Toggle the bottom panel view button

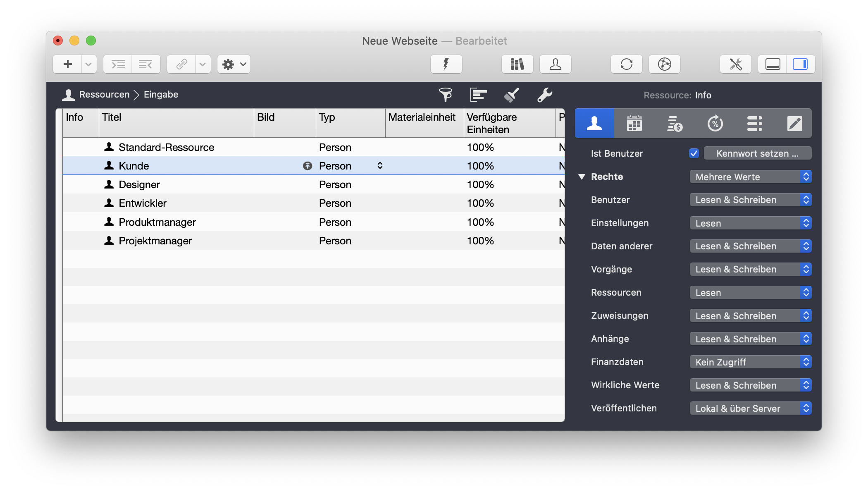point(773,64)
